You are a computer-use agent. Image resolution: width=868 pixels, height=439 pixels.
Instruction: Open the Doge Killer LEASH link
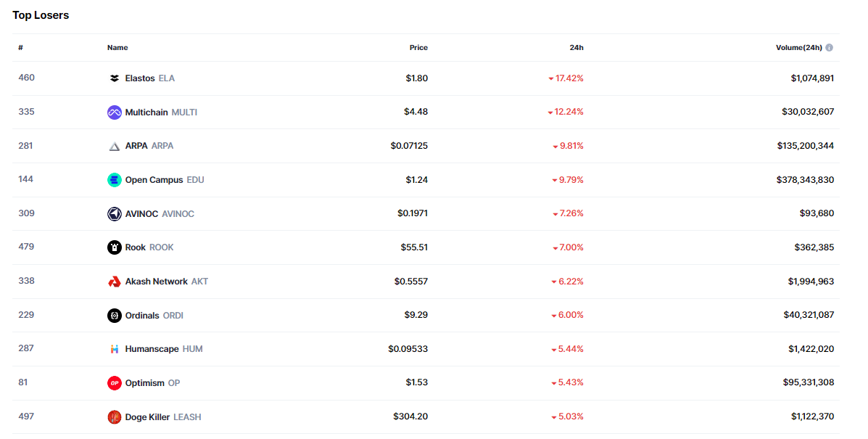(162, 417)
